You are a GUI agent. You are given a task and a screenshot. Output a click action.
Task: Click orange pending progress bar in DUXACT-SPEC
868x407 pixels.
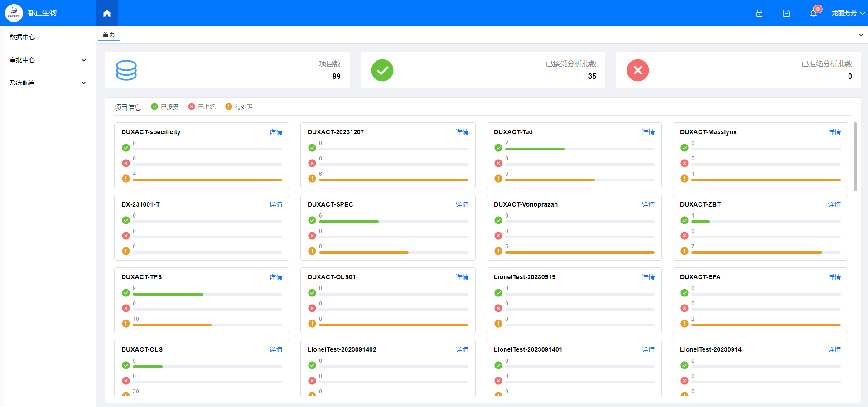(x=364, y=252)
